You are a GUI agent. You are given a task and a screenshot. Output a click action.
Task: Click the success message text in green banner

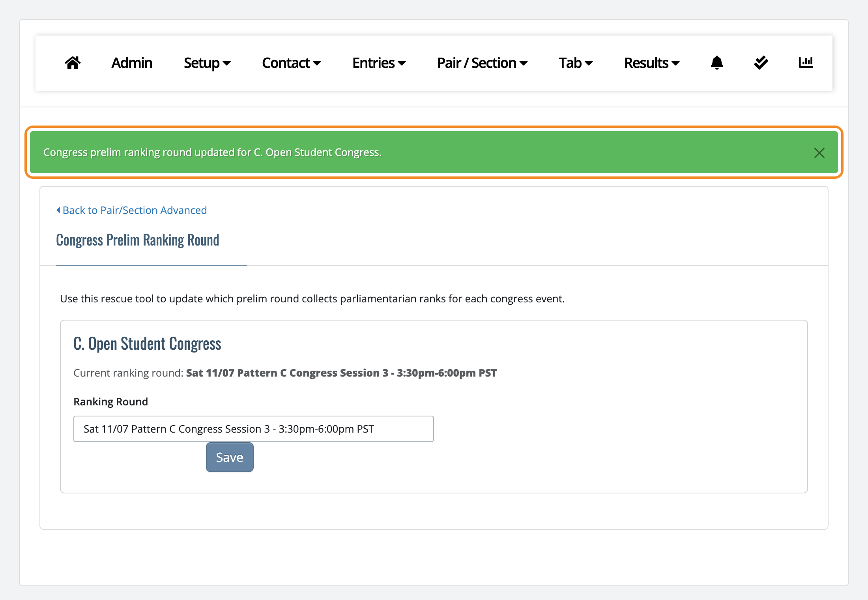coord(212,152)
